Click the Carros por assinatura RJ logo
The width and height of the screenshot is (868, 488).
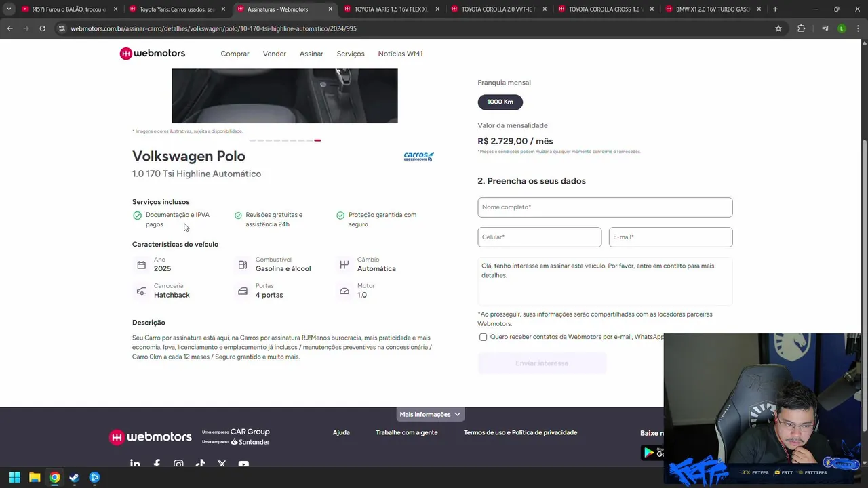pyautogui.click(x=418, y=157)
